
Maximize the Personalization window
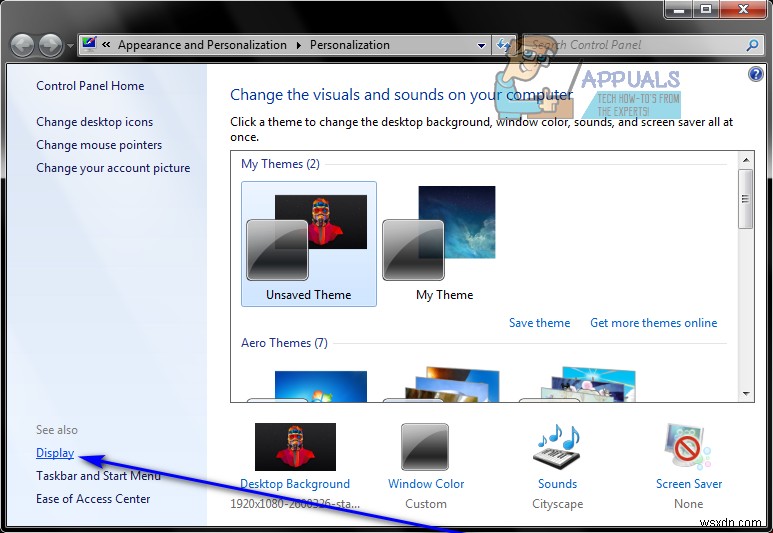pyautogui.click(x=706, y=9)
